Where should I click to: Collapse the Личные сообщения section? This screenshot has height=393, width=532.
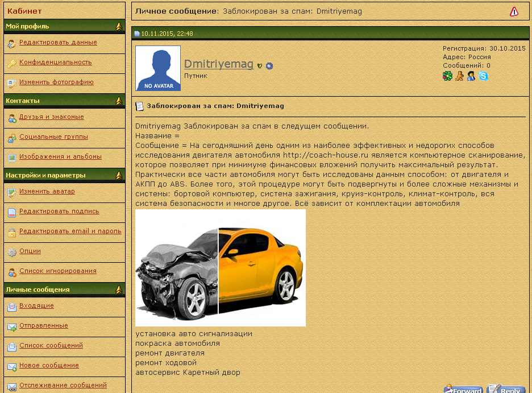pos(119,289)
